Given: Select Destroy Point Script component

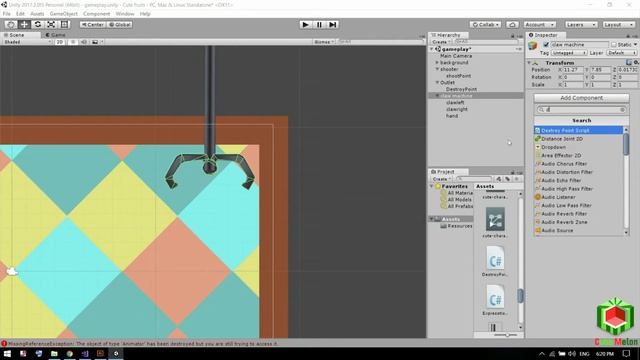Looking at the screenshot, I should pyautogui.click(x=579, y=130).
